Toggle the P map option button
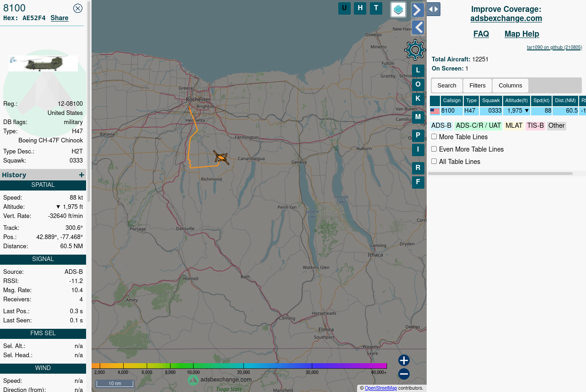Viewport: 586px width, 392px height. (418, 136)
